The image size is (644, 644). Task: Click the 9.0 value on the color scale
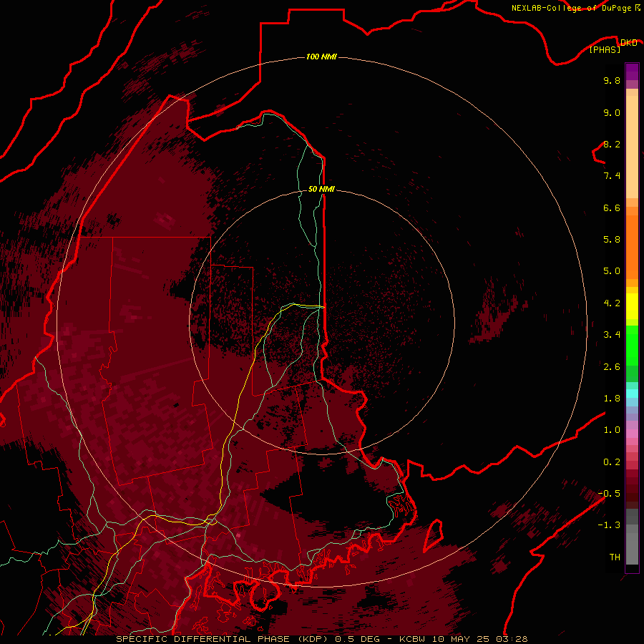tap(612, 112)
